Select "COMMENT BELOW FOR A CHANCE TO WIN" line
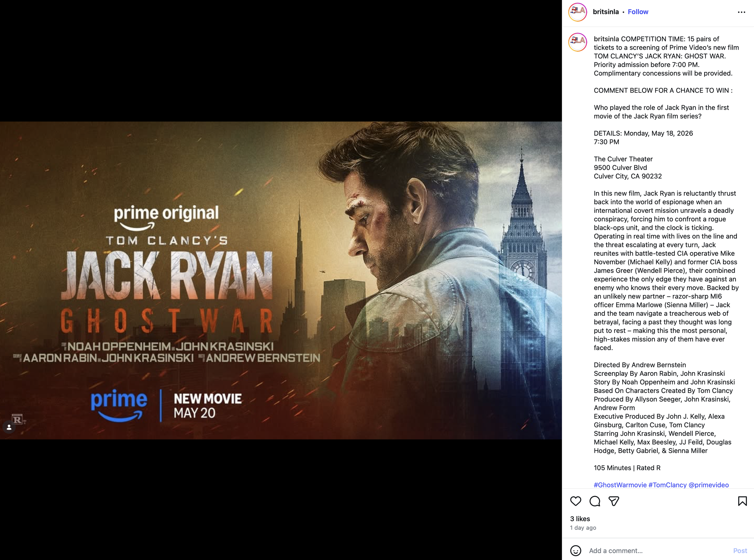The height and width of the screenshot is (560, 754). pyautogui.click(x=663, y=90)
